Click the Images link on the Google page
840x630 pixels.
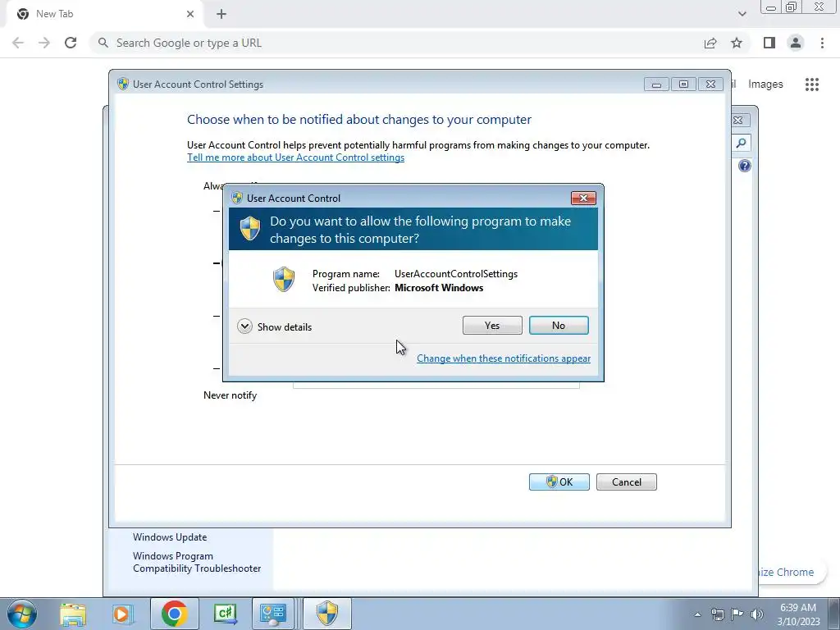(x=765, y=84)
